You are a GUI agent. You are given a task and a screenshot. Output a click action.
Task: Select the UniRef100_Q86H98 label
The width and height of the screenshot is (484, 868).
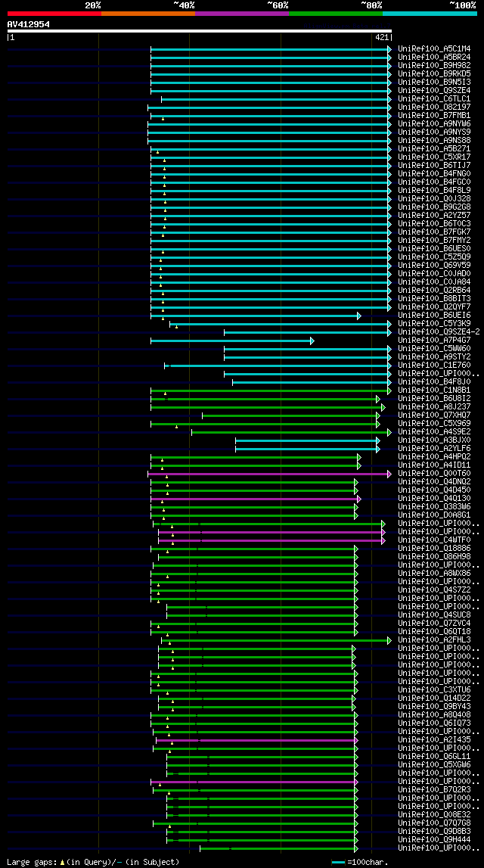point(434,556)
